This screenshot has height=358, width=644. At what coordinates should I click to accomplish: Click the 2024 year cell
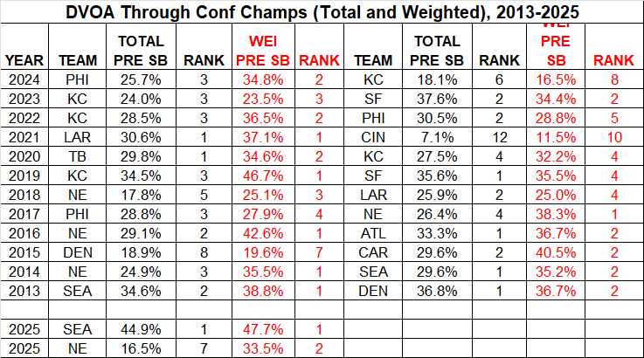click(x=24, y=80)
